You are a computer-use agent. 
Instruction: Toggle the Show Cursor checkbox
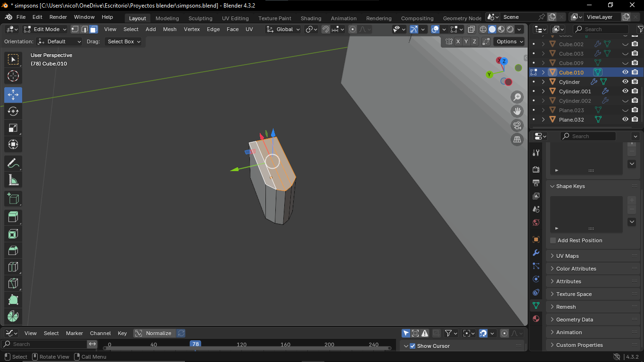[x=413, y=346]
